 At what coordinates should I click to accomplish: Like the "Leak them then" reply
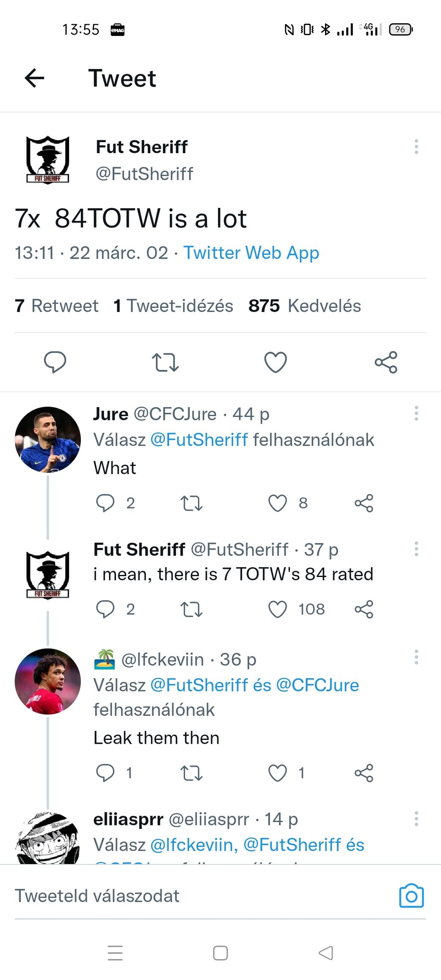pyautogui.click(x=278, y=773)
